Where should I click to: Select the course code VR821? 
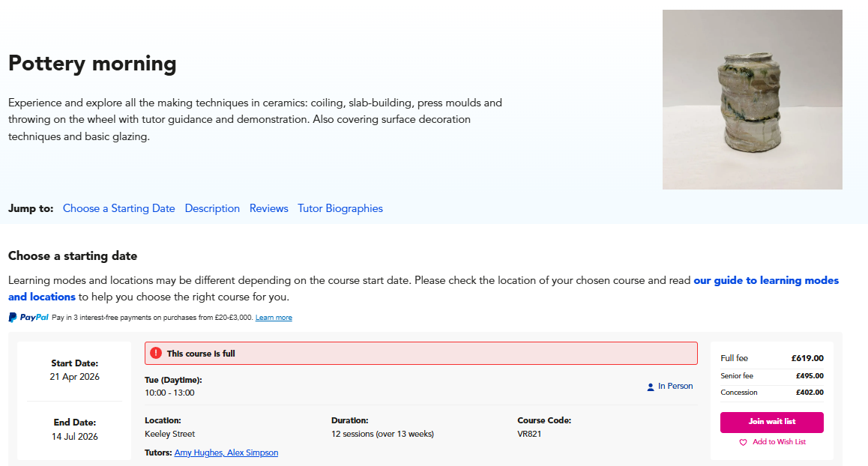click(x=528, y=434)
